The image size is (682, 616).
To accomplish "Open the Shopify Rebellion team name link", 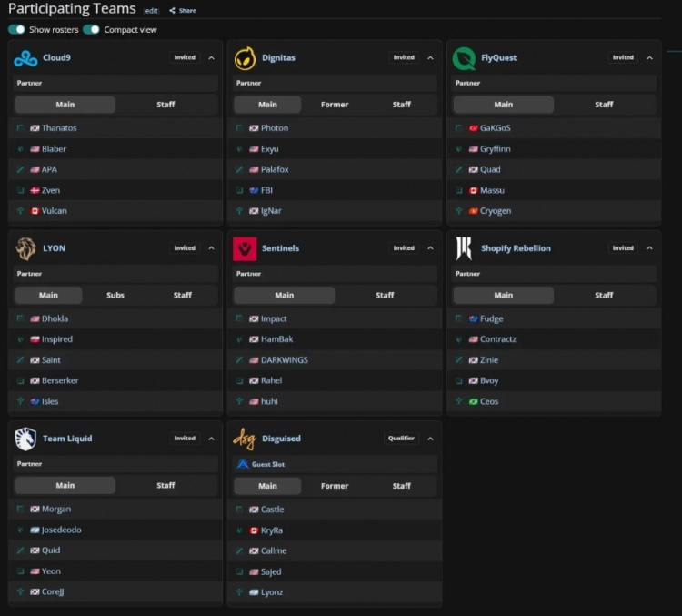I will [516, 248].
